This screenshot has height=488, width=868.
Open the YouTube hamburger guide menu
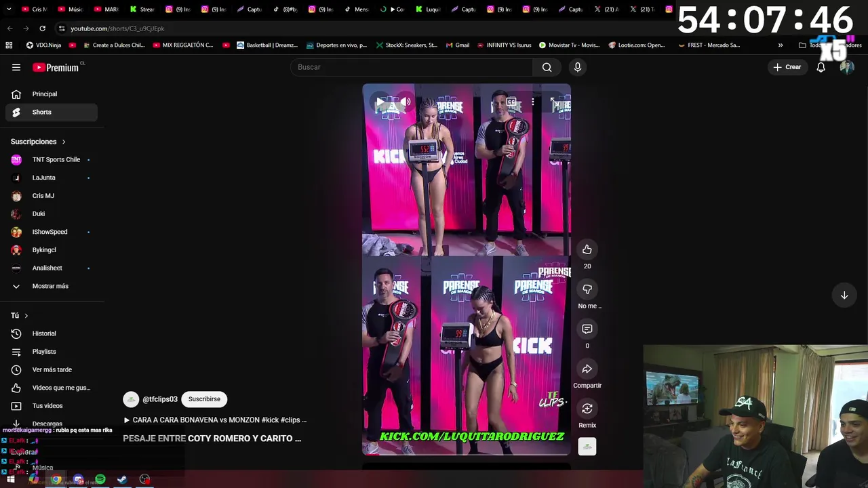pyautogui.click(x=16, y=67)
